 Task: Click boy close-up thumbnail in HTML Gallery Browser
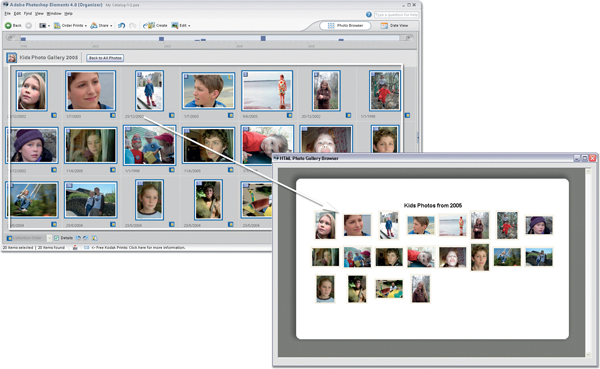coord(357,225)
